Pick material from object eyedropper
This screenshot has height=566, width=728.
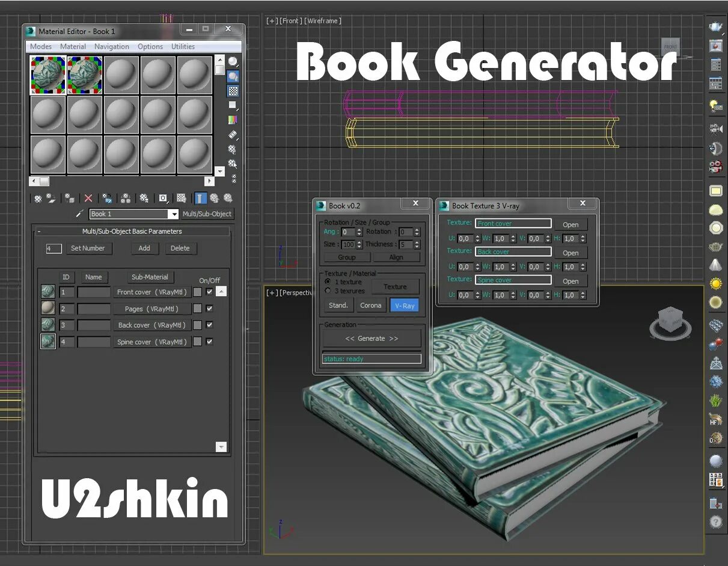pos(79,214)
